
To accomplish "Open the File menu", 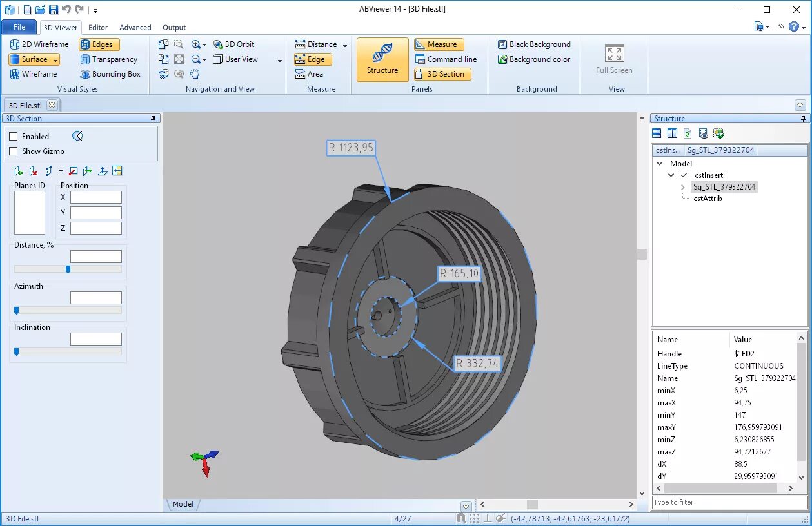I will [x=19, y=27].
